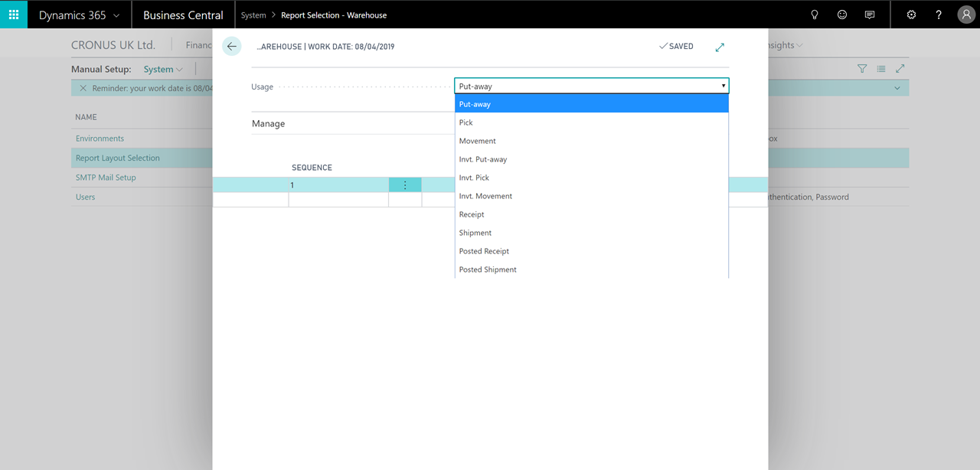Click the filter funnel icon

[x=862, y=69]
